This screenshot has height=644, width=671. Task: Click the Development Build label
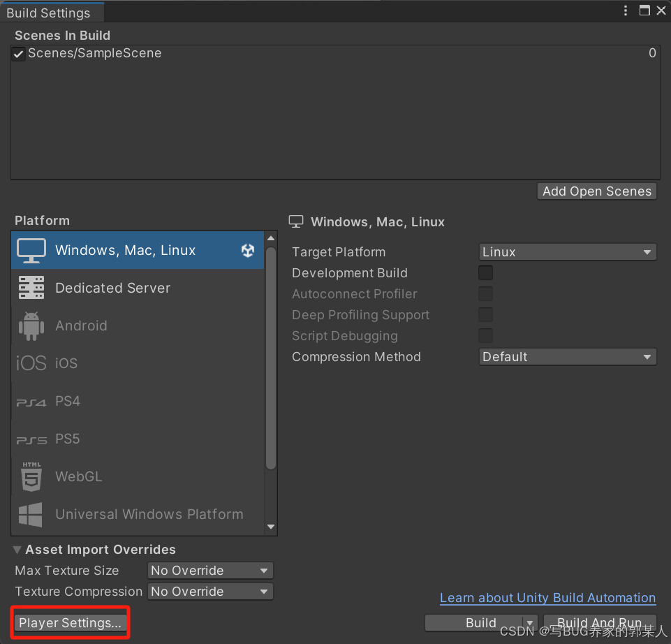pos(350,273)
